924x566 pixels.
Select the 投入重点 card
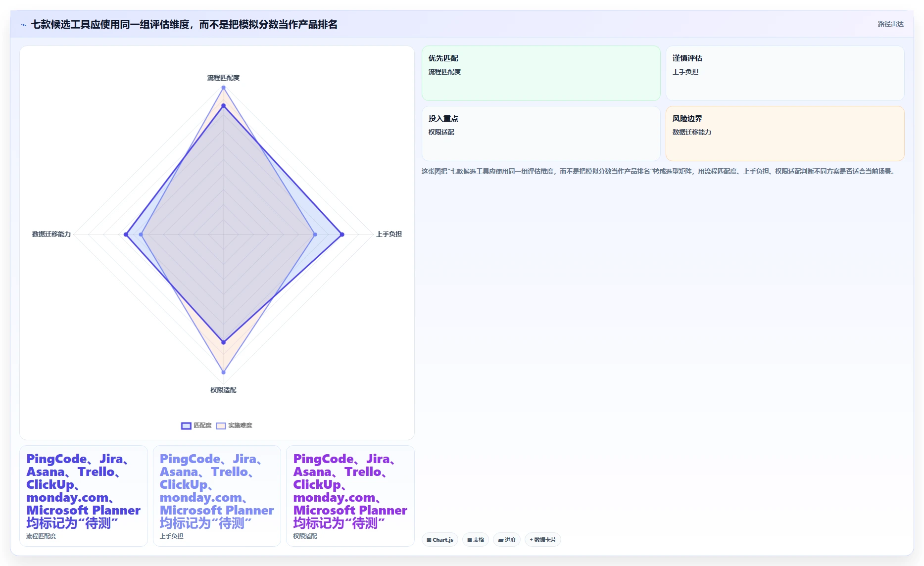pos(541,134)
